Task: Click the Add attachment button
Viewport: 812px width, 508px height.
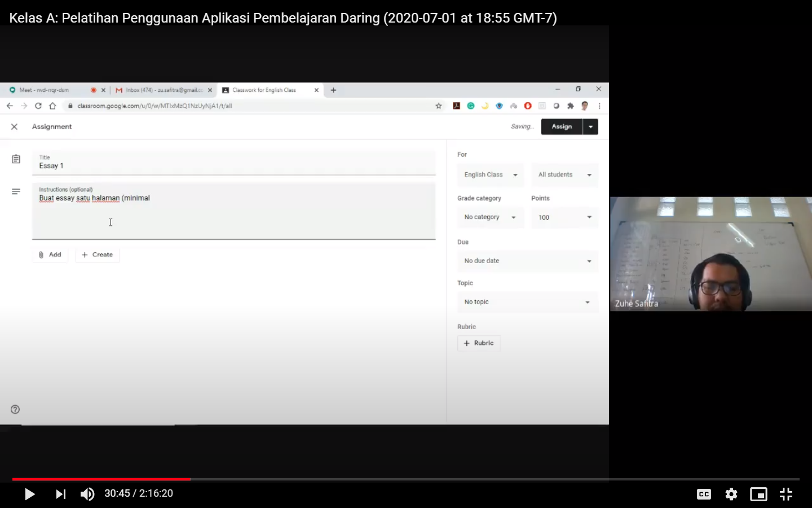Action: coord(50,255)
